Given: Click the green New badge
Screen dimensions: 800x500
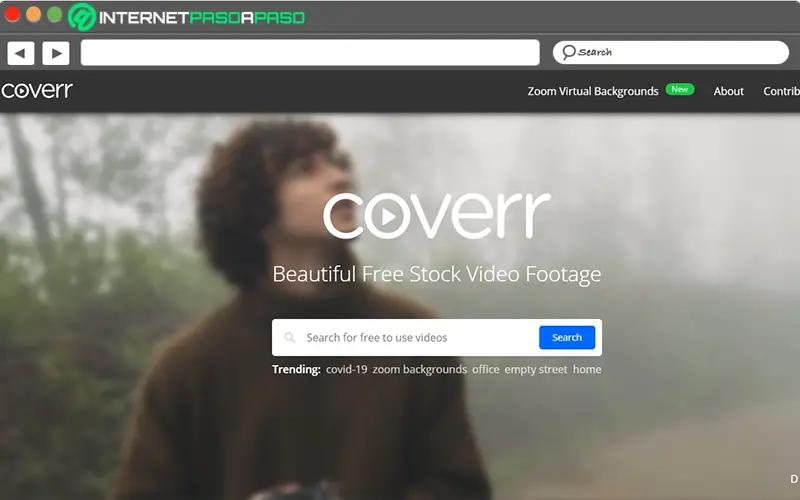Looking at the screenshot, I should (x=680, y=89).
